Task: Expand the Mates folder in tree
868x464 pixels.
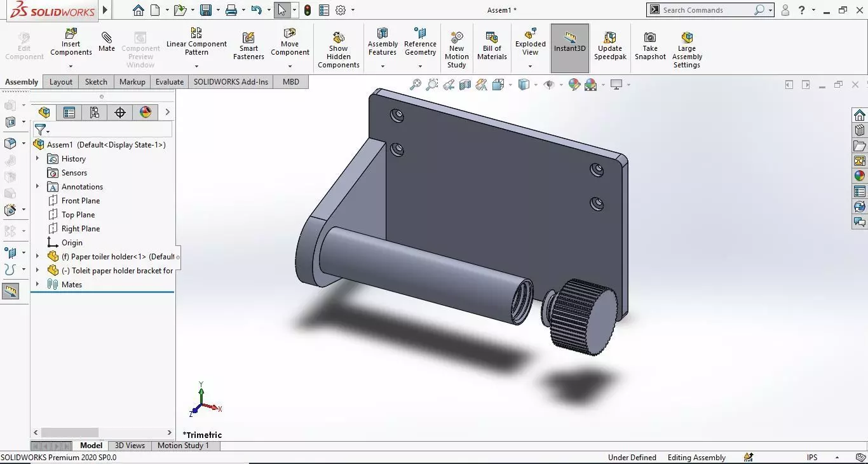Action: pos(37,284)
